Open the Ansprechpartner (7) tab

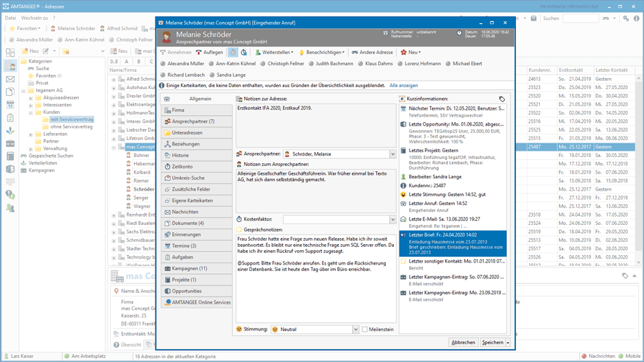[x=197, y=121]
